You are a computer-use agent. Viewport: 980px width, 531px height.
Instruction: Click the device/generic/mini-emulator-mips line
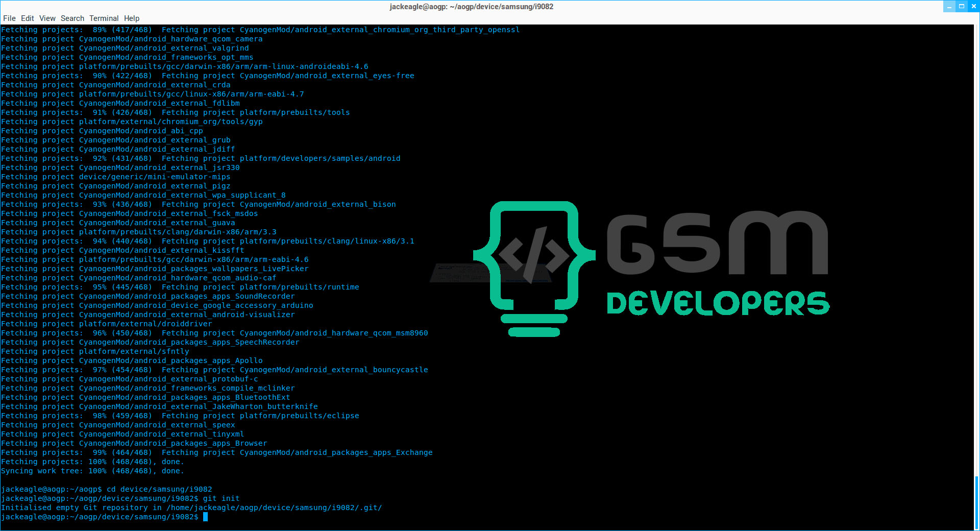pos(116,177)
